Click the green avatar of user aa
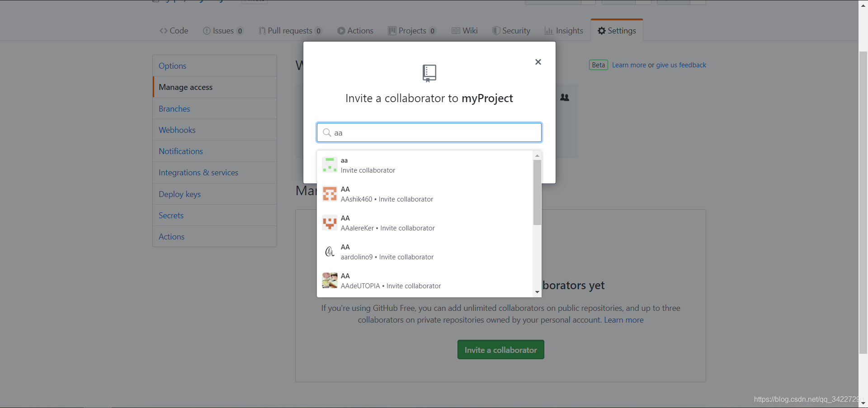 pos(330,165)
